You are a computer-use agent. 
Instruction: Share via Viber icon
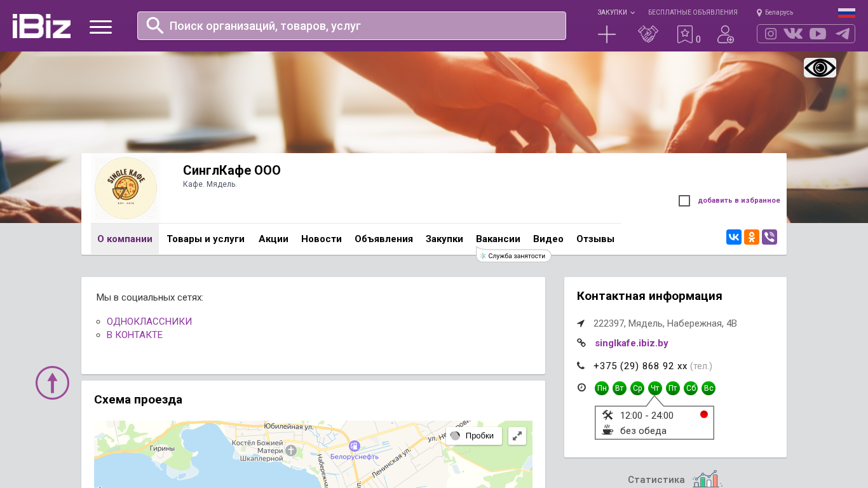(x=770, y=237)
